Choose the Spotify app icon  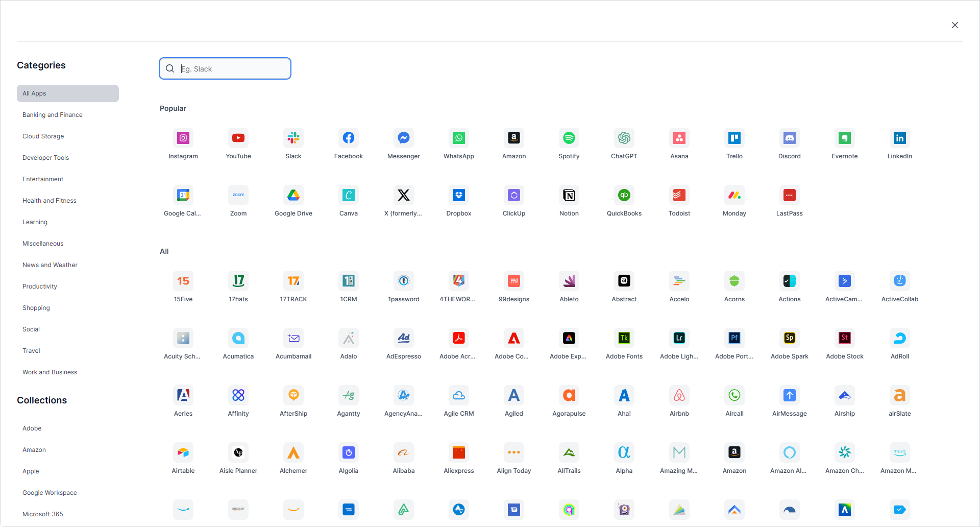coord(569,138)
